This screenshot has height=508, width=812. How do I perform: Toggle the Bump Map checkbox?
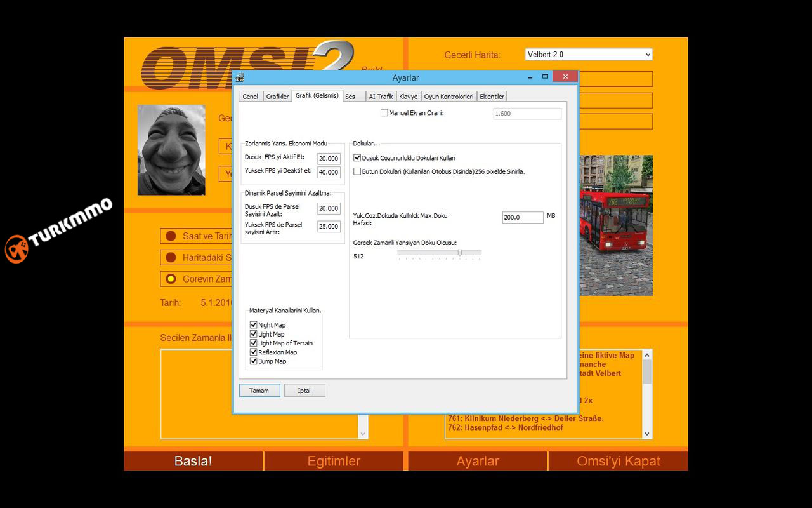(253, 361)
